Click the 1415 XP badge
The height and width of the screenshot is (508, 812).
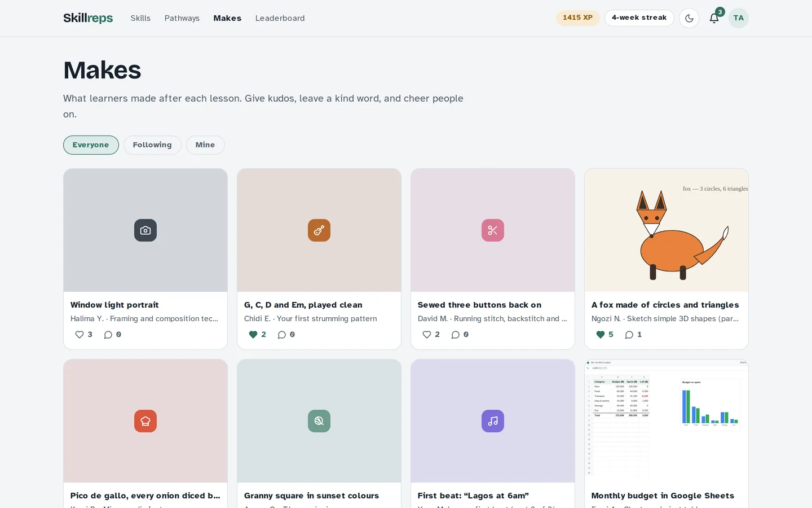click(577, 17)
